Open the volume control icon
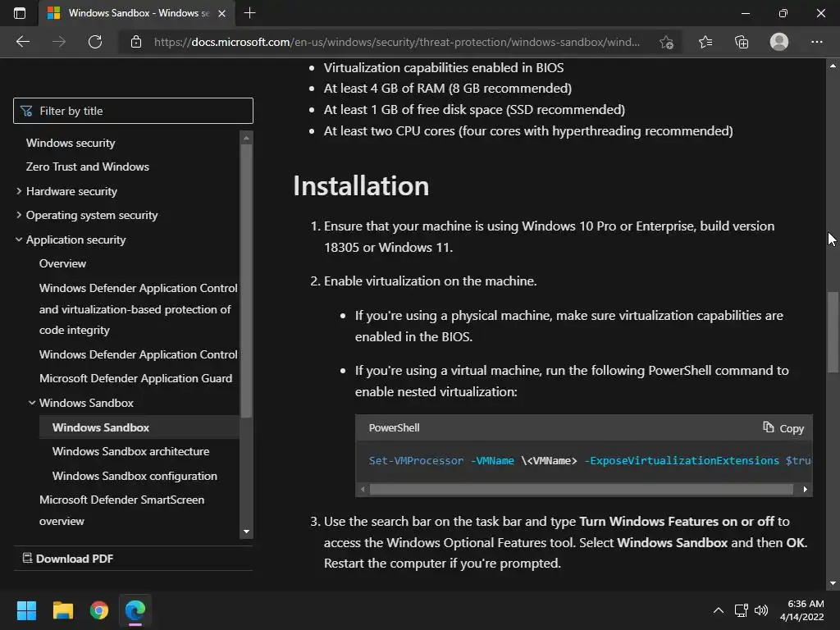Image resolution: width=840 pixels, height=630 pixels. pos(761,610)
